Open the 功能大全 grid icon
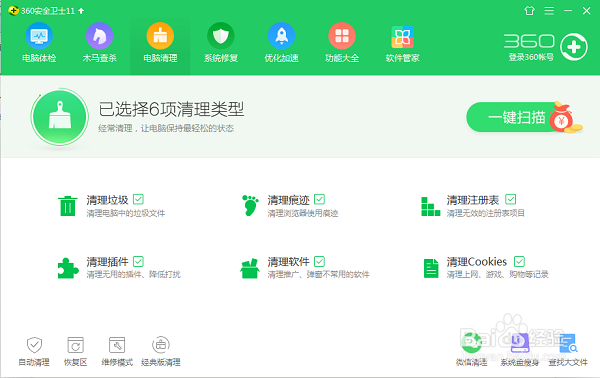600x378 pixels. point(342,36)
